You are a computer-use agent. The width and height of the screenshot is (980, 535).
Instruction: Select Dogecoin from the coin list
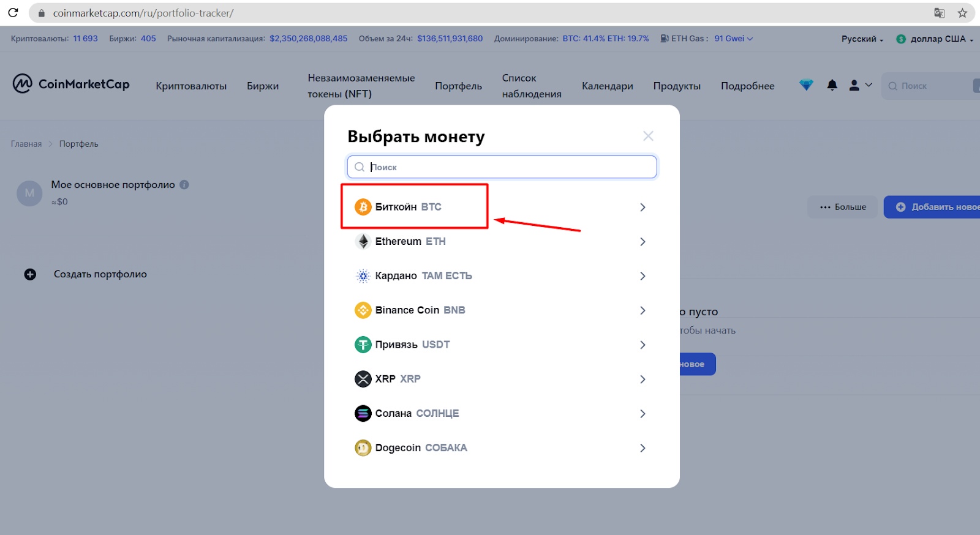[x=502, y=448]
